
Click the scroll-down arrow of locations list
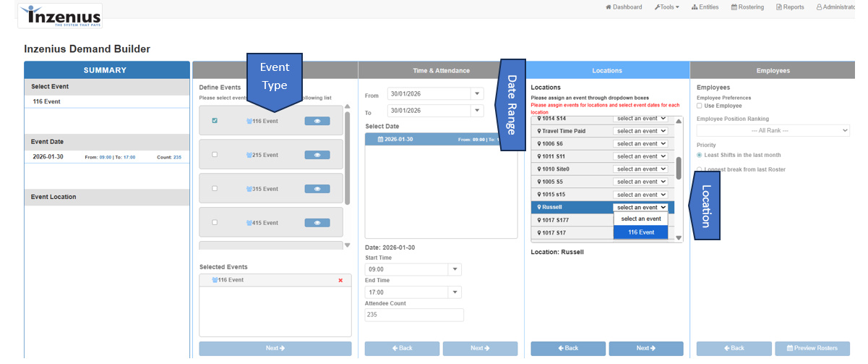pyautogui.click(x=679, y=237)
